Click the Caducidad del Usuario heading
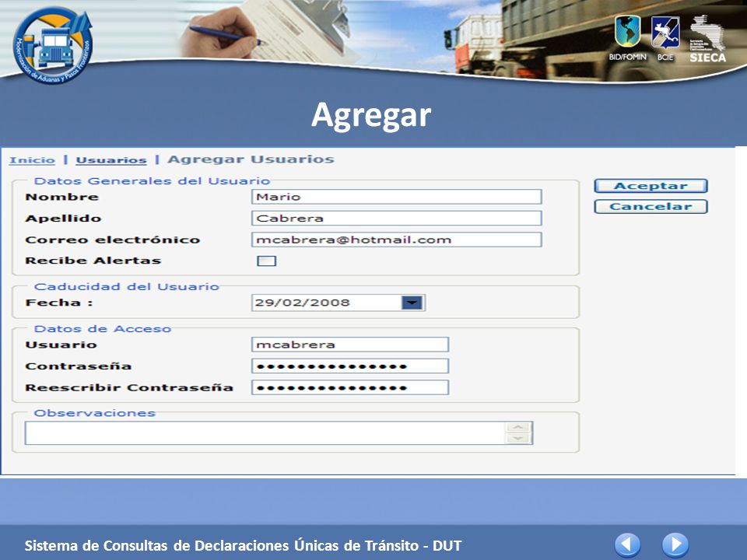 [x=126, y=287]
